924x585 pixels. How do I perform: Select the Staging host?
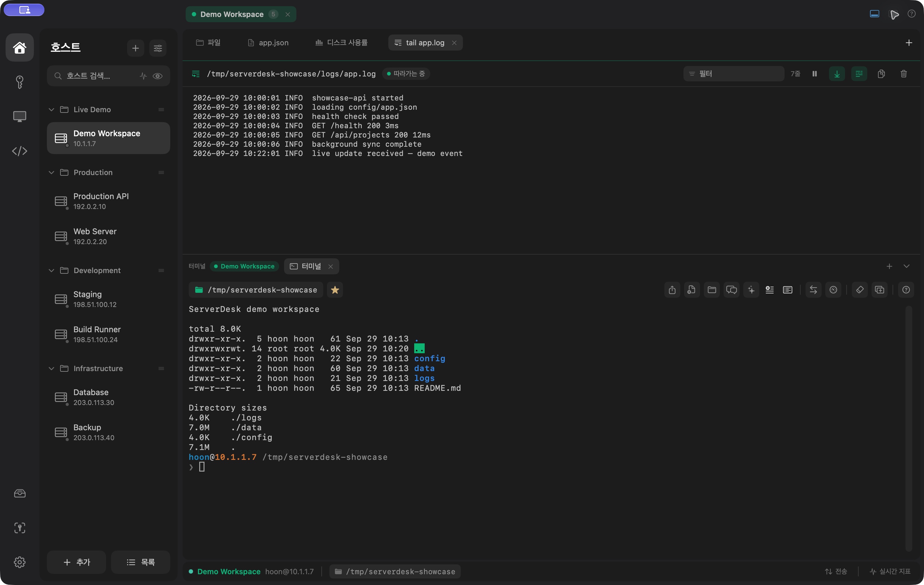point(109,299)
